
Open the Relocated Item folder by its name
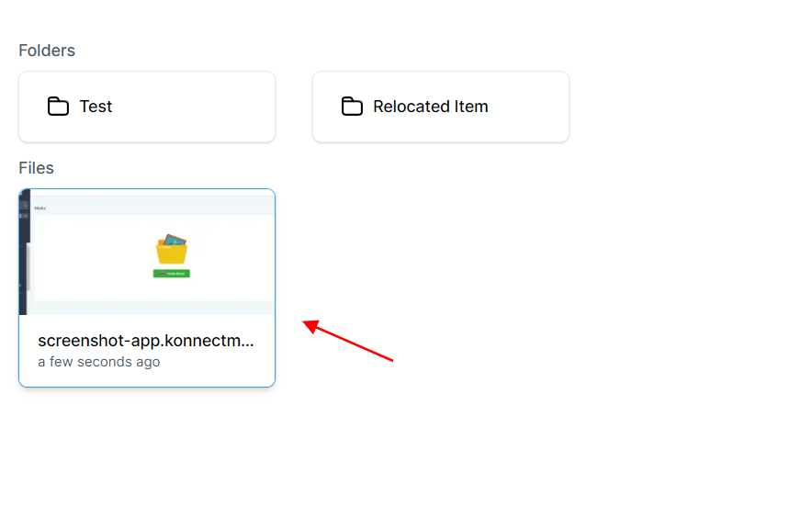coord(430,107)
